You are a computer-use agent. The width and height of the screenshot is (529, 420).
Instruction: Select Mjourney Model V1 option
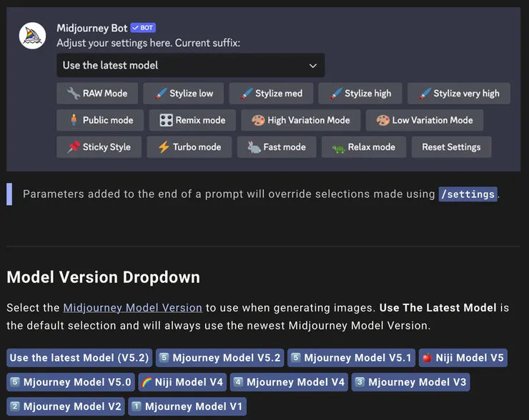187,406
